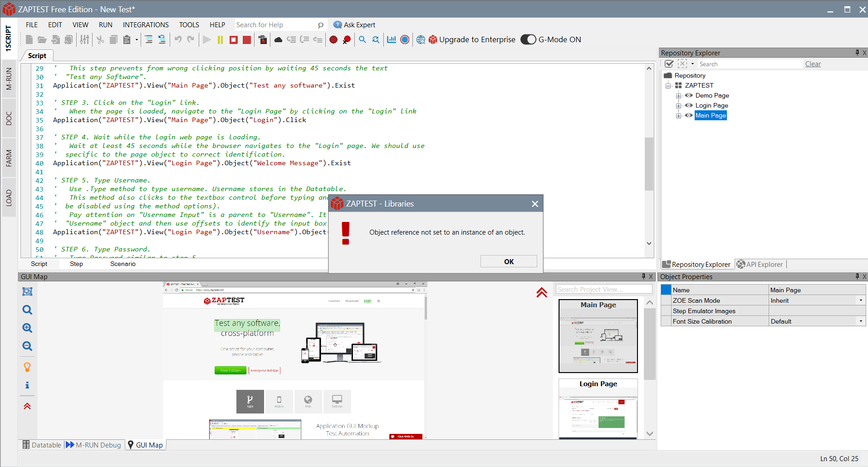The image size is (868, 467).
Task: Click the check-all checkbox in Repository Explorer
Action: tap(669, 64)
